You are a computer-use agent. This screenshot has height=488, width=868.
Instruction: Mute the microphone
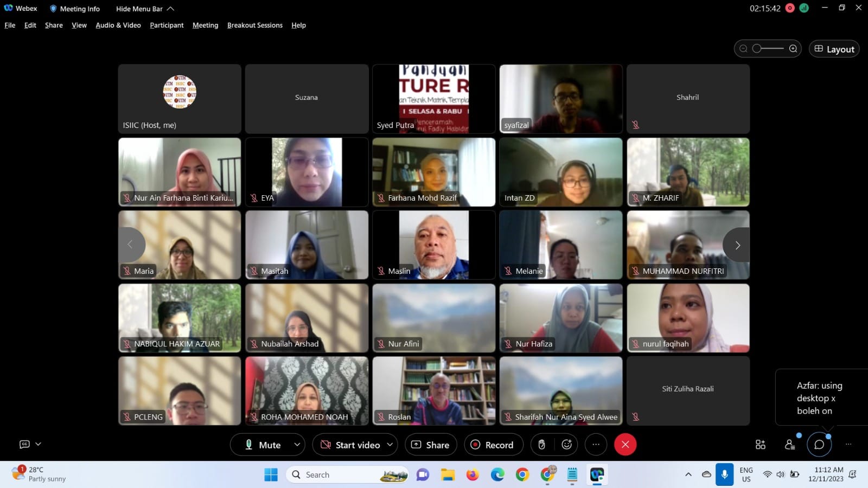[x=263, y=445]
